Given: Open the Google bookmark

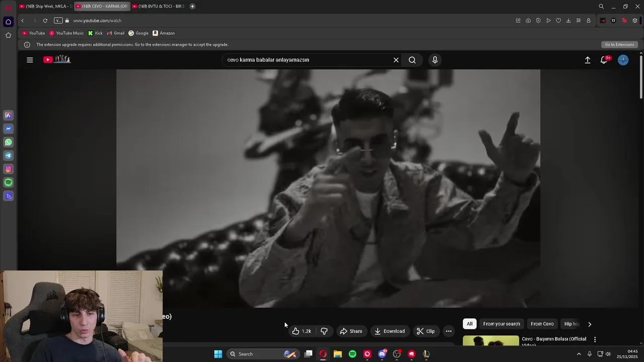Looking at the screenshot, I should click(x=138, y=33).
